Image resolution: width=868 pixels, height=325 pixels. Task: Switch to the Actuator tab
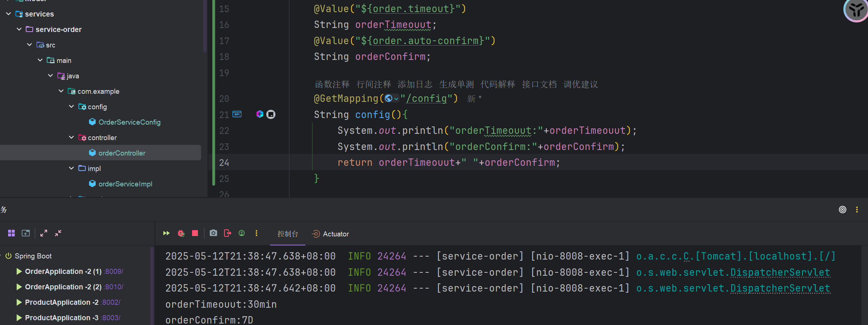330,234
